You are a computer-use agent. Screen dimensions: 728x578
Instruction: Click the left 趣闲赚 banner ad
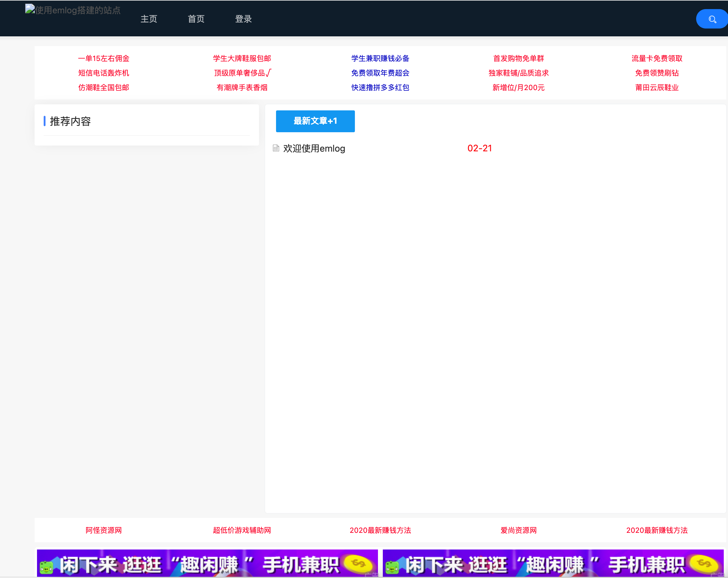pos(207,563)
